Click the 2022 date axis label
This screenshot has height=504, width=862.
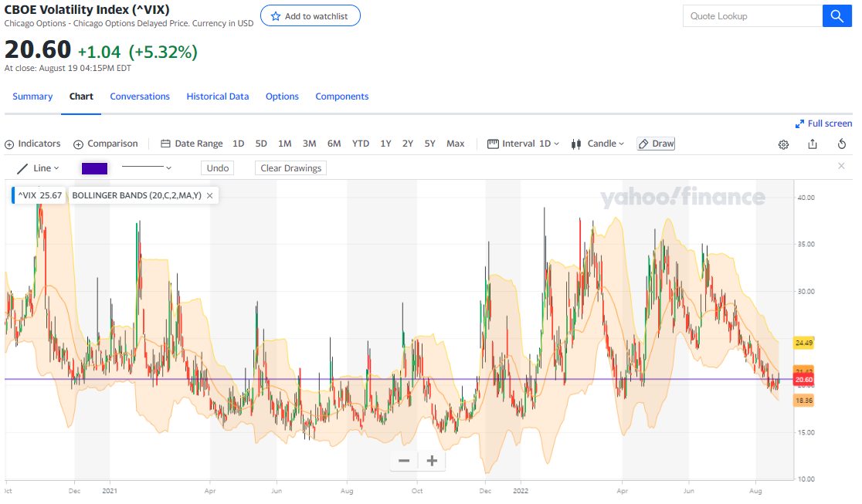pyautogui.click(x=521, y=491)
